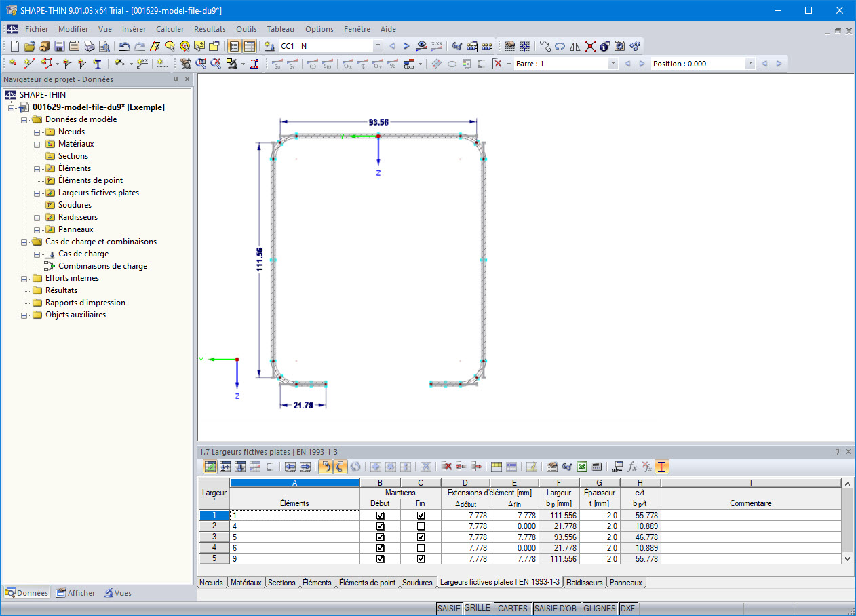Viewport: 856px width, 616px height.
Task: Save the model with the floppy disk icon
Action: (60, 46)
